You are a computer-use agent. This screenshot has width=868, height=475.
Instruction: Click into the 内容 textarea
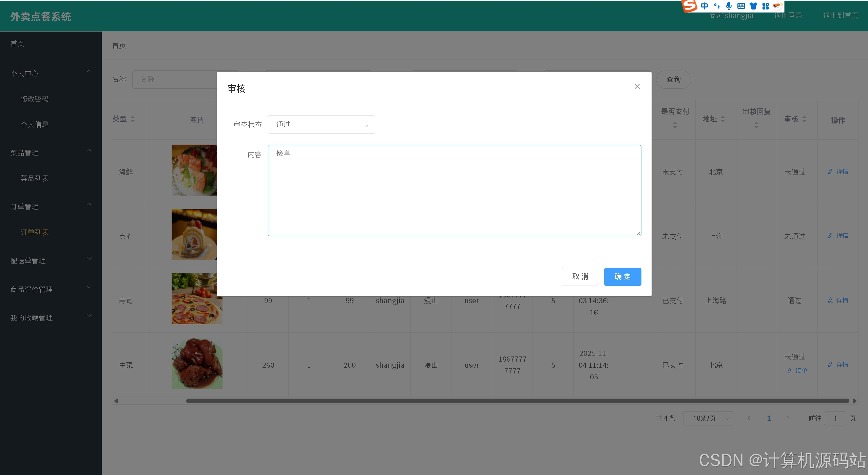click(x=454, y=190)
